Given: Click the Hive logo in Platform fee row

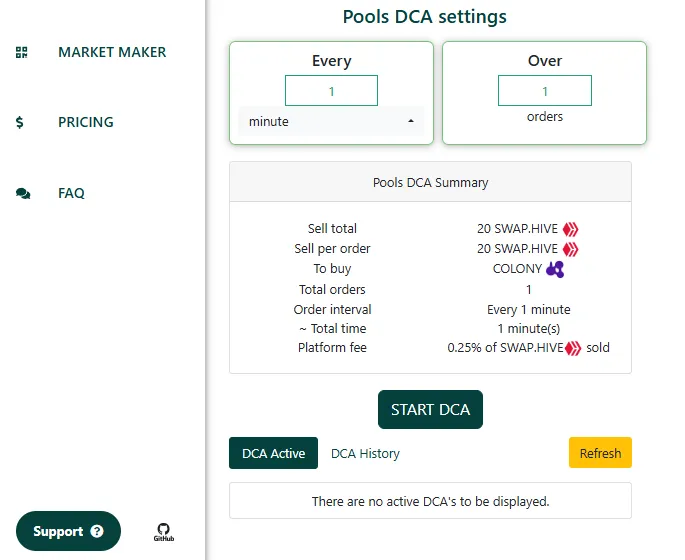Looking at the screenshot, I should point(573,348).
